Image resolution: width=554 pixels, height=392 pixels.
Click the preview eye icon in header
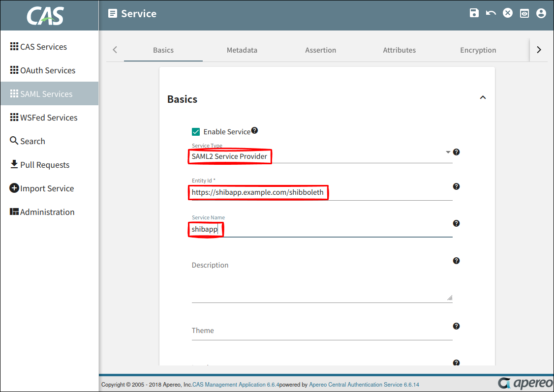pyautogui.click(x=524, y=13)
